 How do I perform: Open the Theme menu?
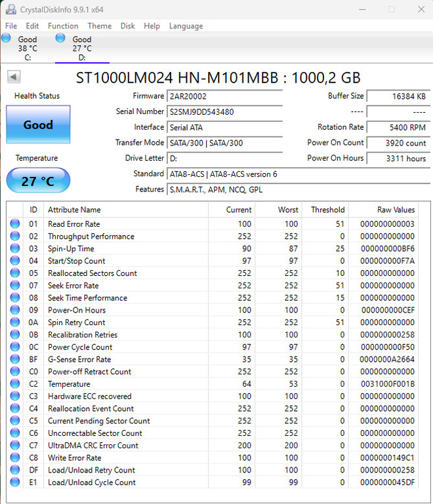[x=100, y=26]
